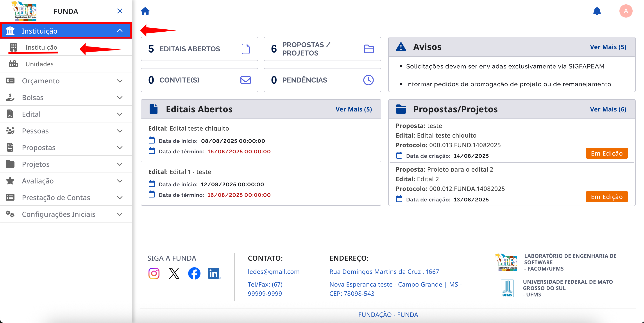The image size is (644, 323).
Task: Open the X social icon
Action: coord(174,273)
